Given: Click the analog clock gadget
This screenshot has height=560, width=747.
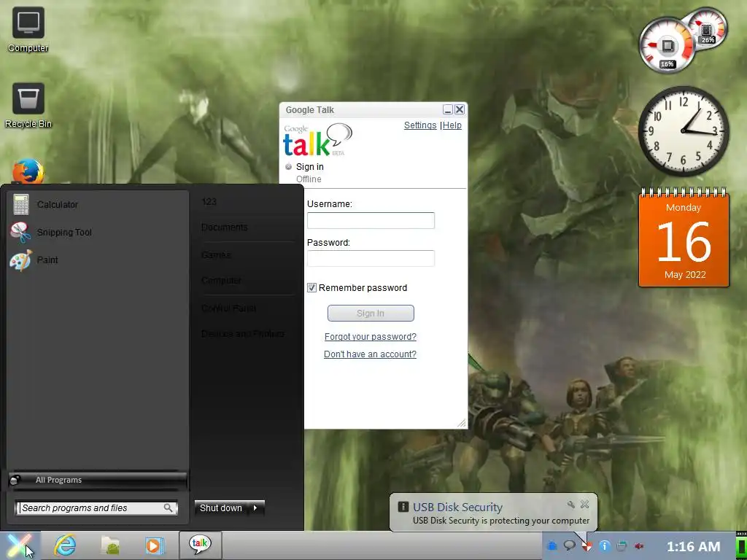Looking at the screenshot, I should (x=684, y=131).
